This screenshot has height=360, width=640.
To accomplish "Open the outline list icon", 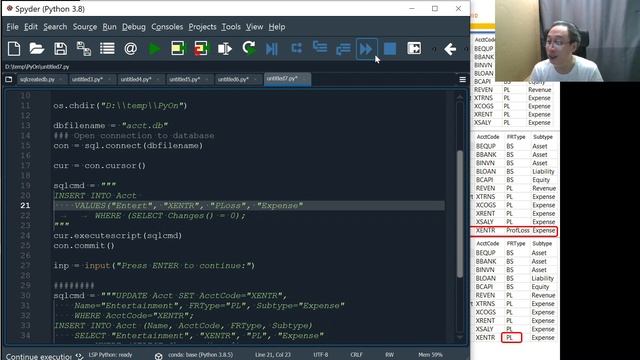I will 107,49.
